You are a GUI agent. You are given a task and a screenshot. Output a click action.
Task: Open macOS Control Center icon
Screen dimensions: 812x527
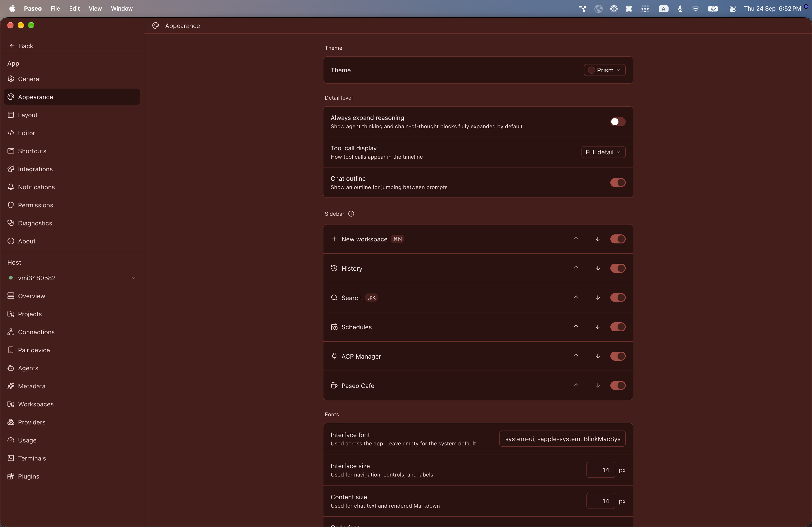coord(732,9)
